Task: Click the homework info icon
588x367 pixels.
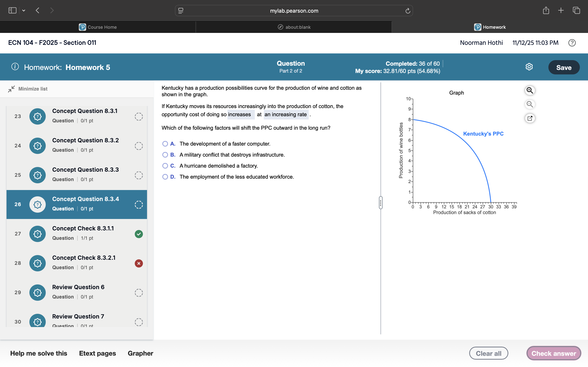Action: click(15, 67)
